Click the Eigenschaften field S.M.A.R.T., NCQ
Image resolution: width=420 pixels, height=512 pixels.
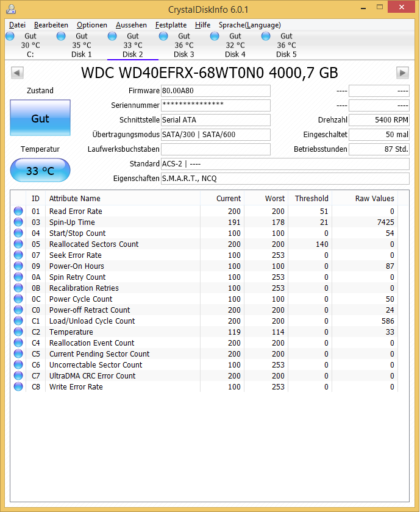pos(285,179)
